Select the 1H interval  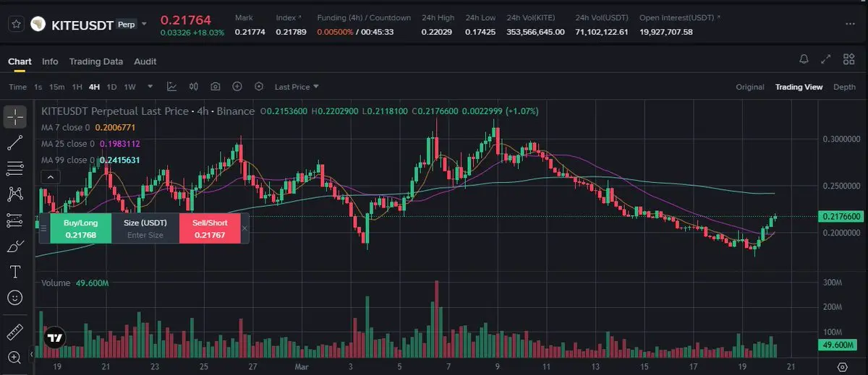click(x=77, y=87)
